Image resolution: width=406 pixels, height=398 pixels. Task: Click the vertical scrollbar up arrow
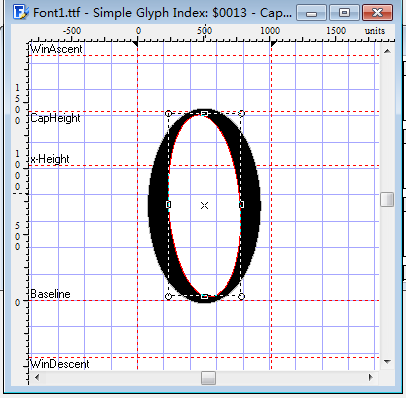coord(387,51)
